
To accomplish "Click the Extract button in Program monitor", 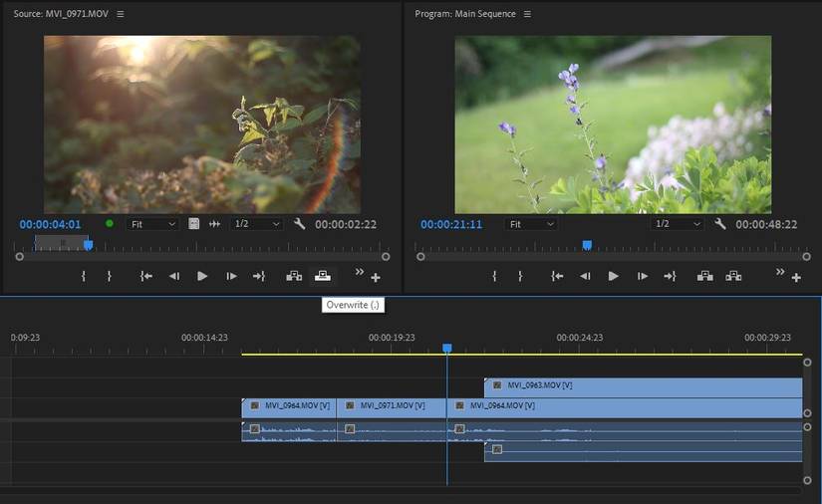I will [x=733, y=276].
